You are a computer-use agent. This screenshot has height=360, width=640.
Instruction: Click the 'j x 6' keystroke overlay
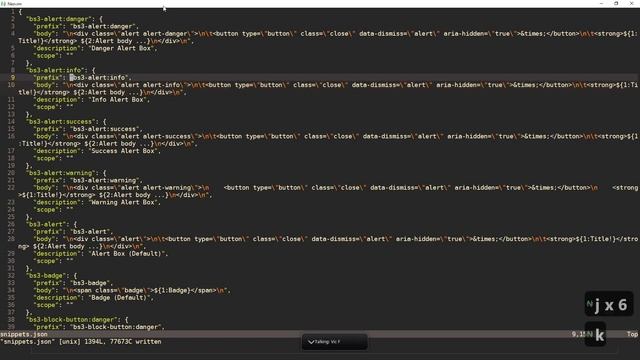[x=609, y=304]
